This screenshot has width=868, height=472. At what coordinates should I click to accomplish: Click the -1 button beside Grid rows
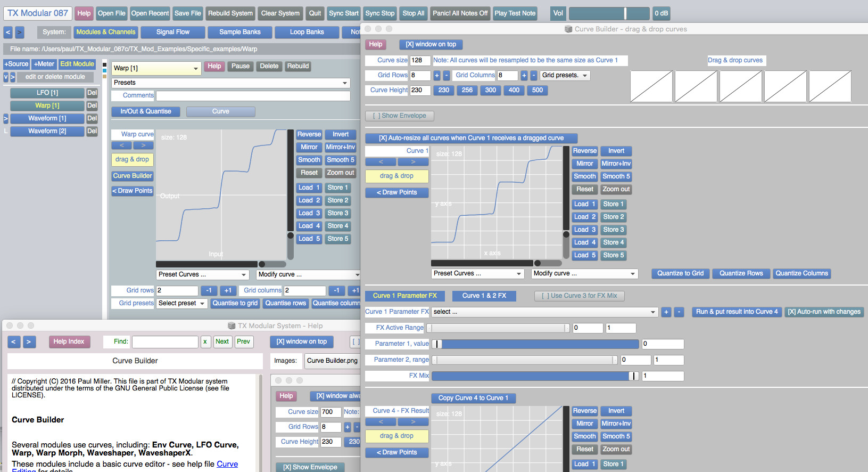pyautogui.click(x=209, y=291)
